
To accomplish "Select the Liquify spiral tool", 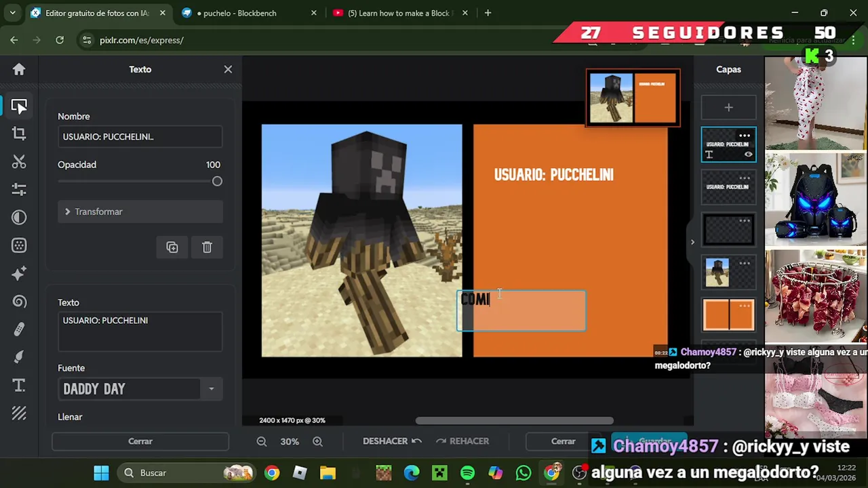I will [x=19, y=302].
